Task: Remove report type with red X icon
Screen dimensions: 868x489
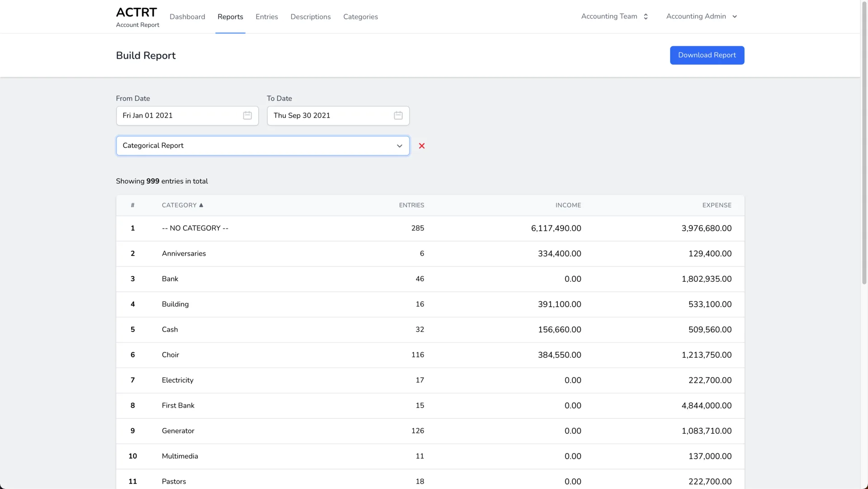Action: [x=422, y=146]
